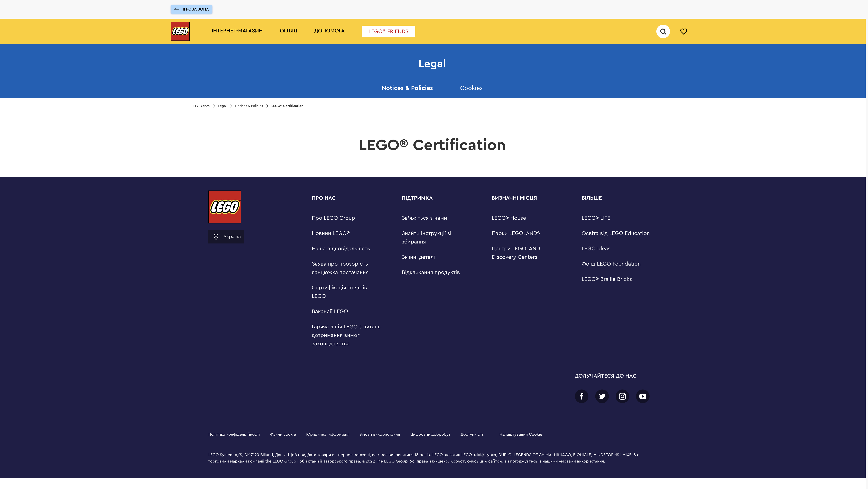868x489 pixels.
Task: Select the Notices & Policies tab
Action: pyautogui.click(x=407, y=88)
